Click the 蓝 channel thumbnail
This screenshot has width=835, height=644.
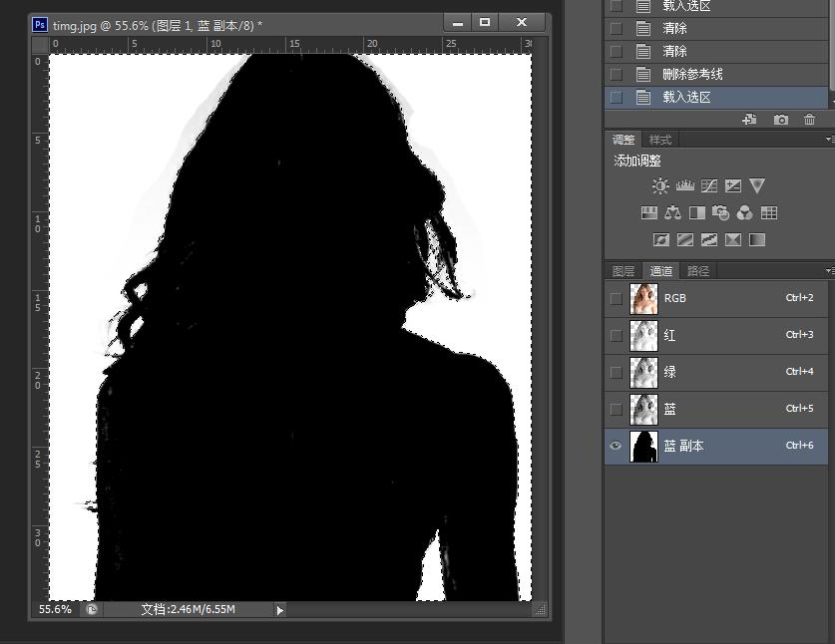[643, 409]
